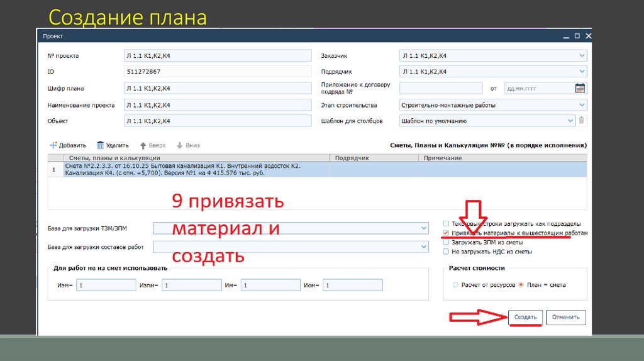Click the Удалить trash icon in toolbar
The height and width of the screenshot is (361, 644).
[100, 145]
